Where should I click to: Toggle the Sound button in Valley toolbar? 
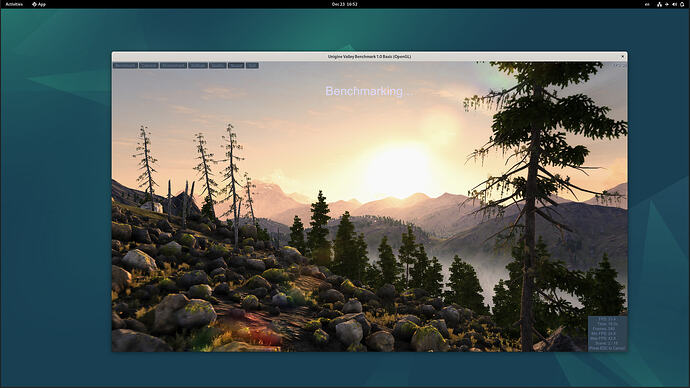pyautogui.click(x=236, y=66)
